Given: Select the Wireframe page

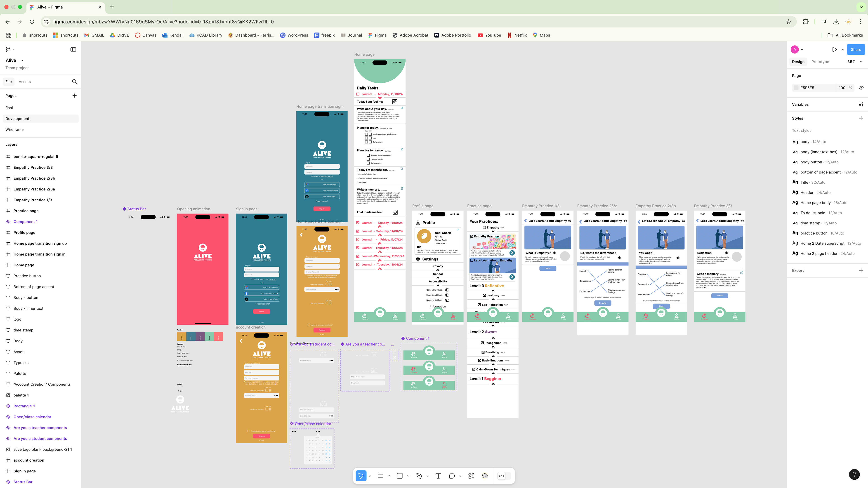Looking at the screenshot, I should click(x=14, y=129).
